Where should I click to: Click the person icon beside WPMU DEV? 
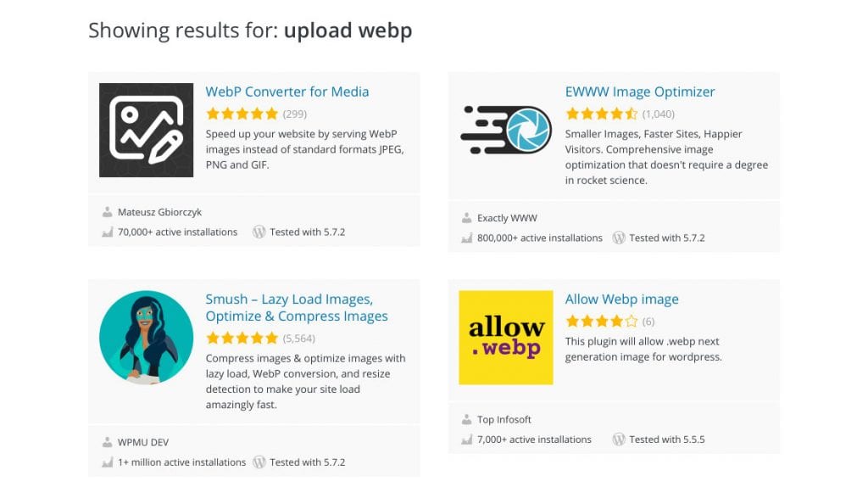tap(108, 441)
